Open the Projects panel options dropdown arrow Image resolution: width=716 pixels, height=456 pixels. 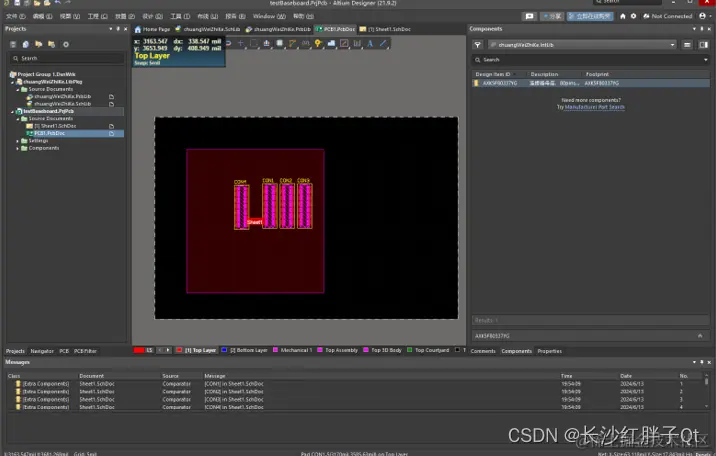111,29
